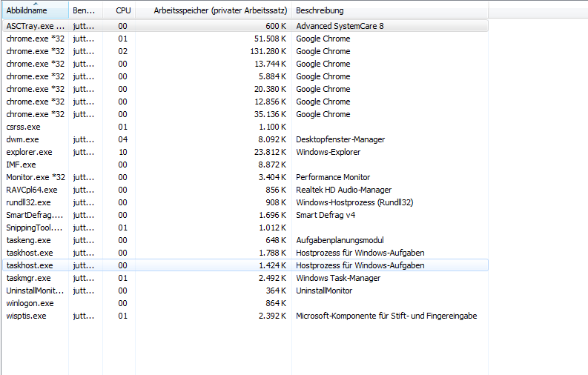Viewport: 588px width, 375px height.
Task: Sort by the Beschreibung column header
Action: pyautogui.click(x=390, y=10)
